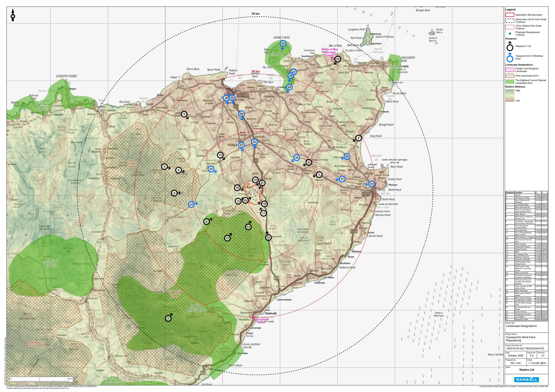Click the 'Dunbeath Castle' magenta label
The width and height of the screenshot is (555, 392).
[263, 321]
